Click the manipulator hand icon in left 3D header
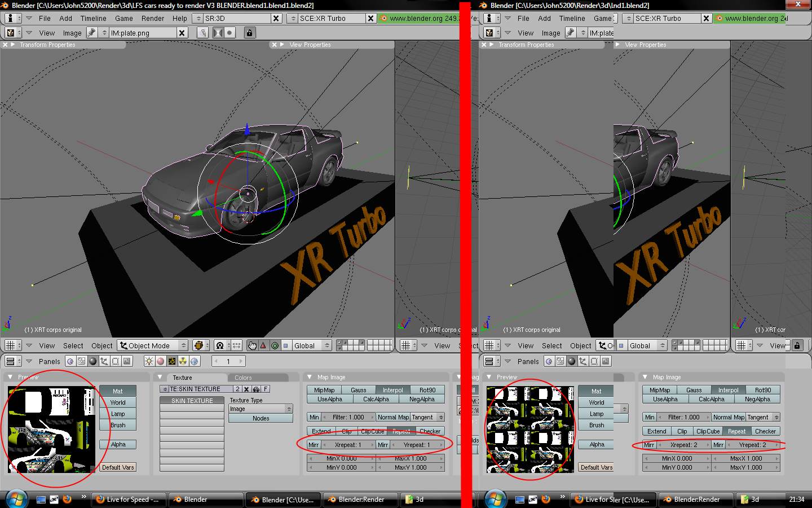812x508 pixels. coord(252,345)
